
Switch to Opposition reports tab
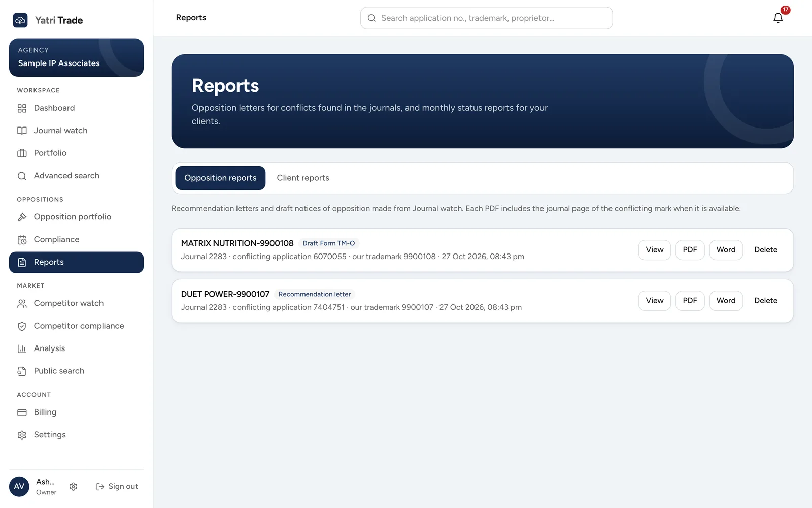coord(220,178)
